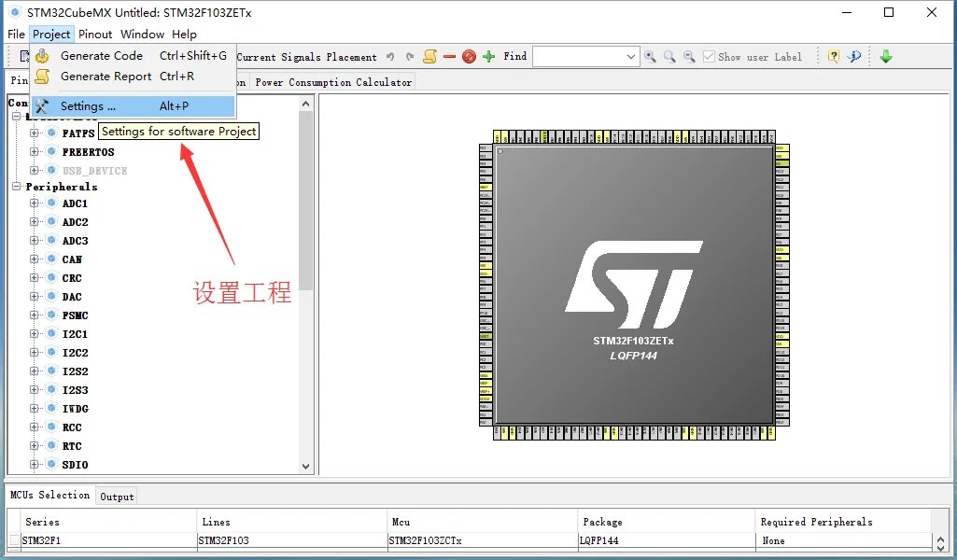
Task: Choose Generate Code from the Project menu
Action: pyautogui.click(x=133, y=55)
